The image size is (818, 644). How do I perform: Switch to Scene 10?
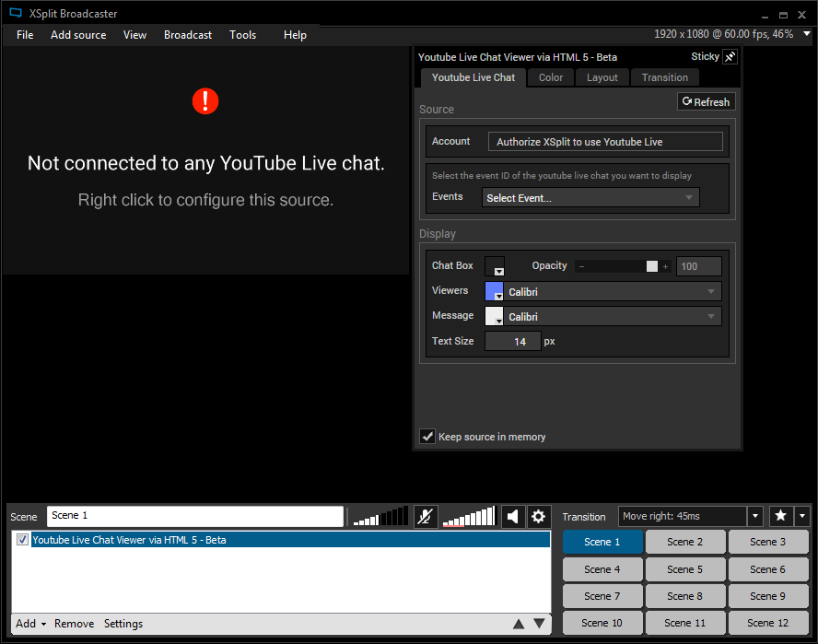pos(602,623)
